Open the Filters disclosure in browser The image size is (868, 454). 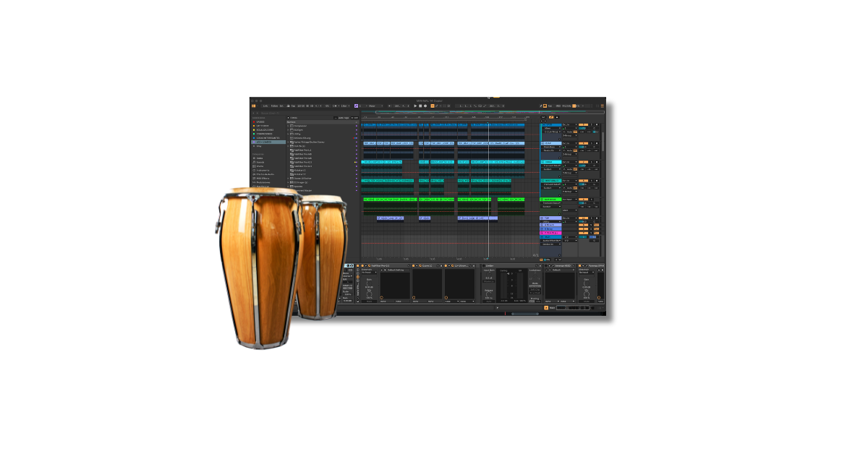(289, 118)
